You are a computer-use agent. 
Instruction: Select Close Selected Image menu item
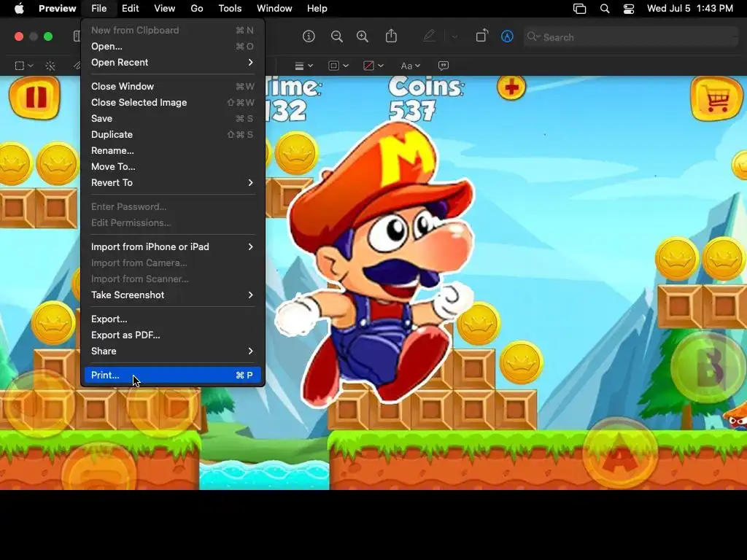point(172,102)
